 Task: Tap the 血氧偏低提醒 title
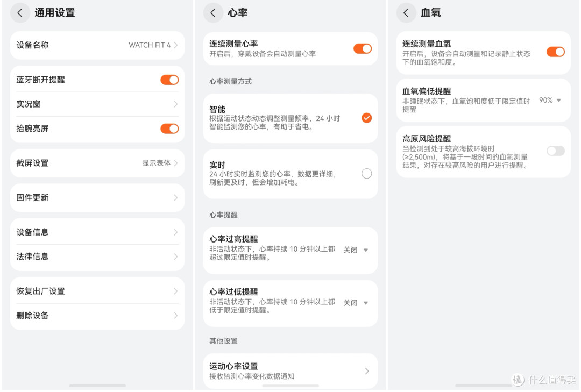click(427, 91)
